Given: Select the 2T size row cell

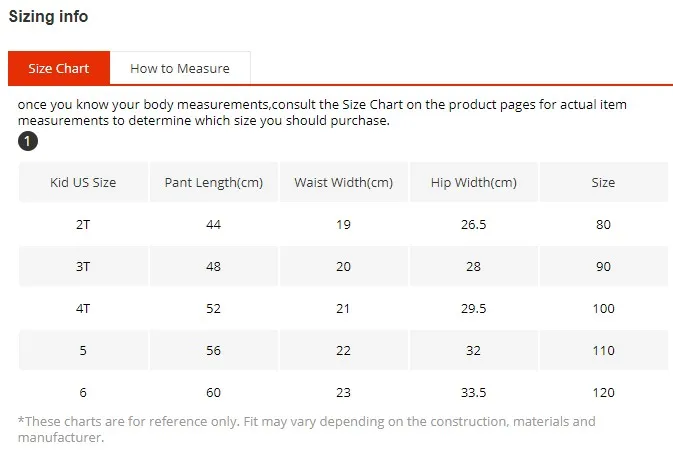Looking at the screenshot, I should click(83, 225).
